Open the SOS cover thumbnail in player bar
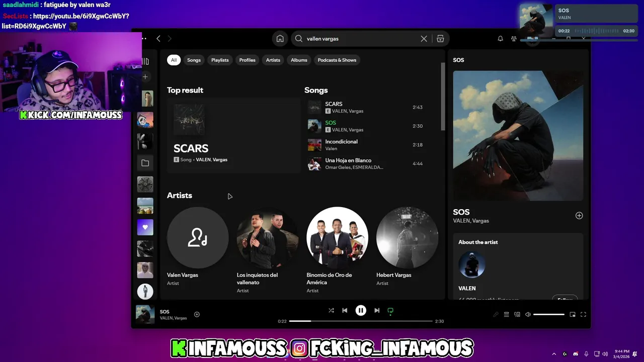The height and width of the screenshot is (362, 644). (x=145, y=314)
